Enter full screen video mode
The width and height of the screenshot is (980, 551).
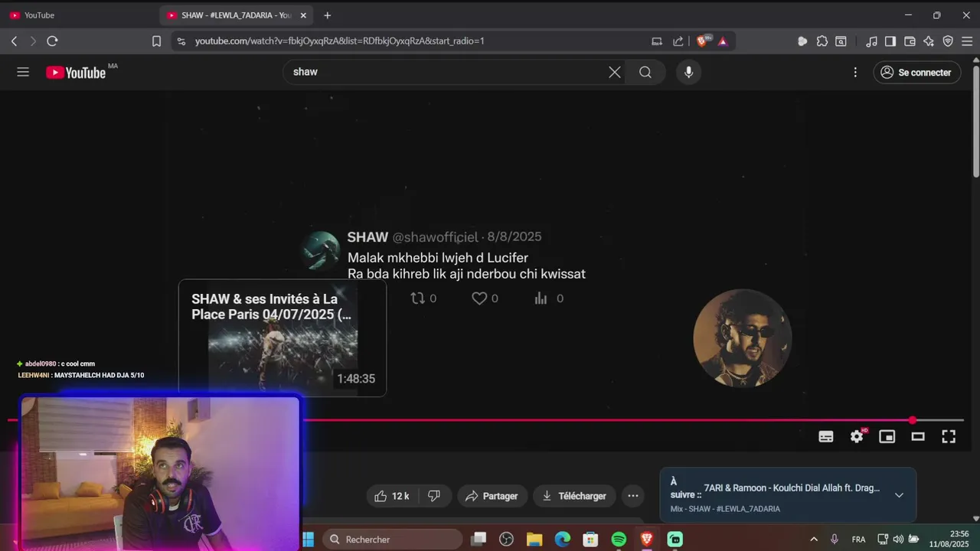(949, 436)
